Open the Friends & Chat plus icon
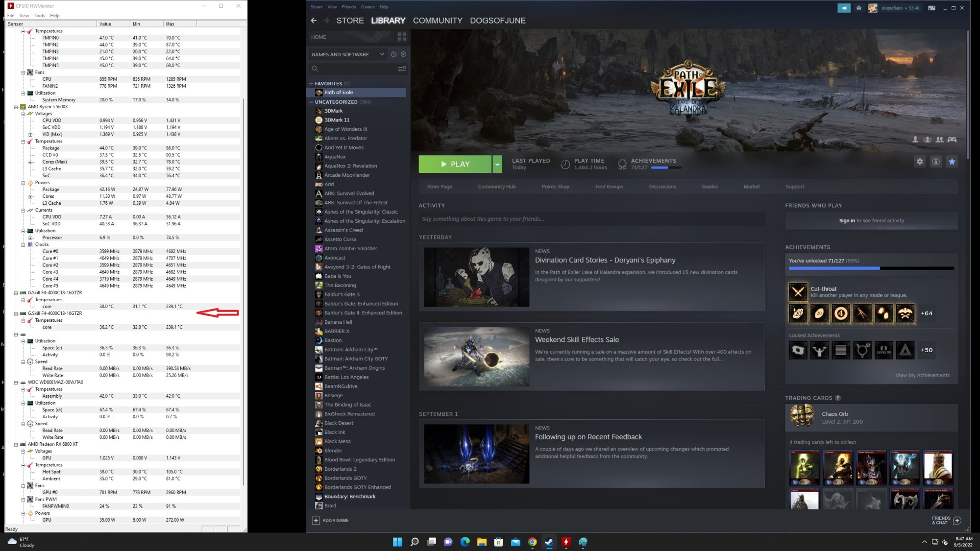The width and height of the screenshot is (980, 551). (957, 521)
